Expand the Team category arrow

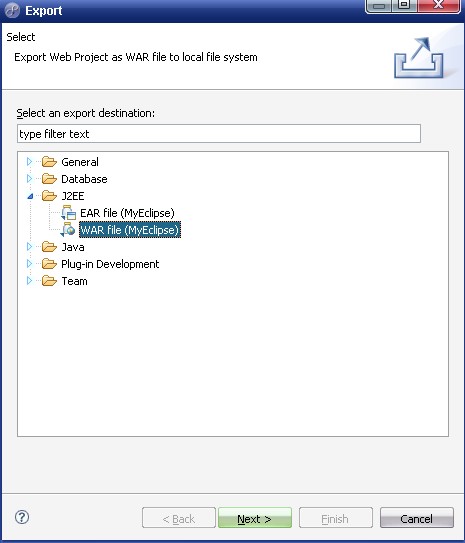pos(29,281)
